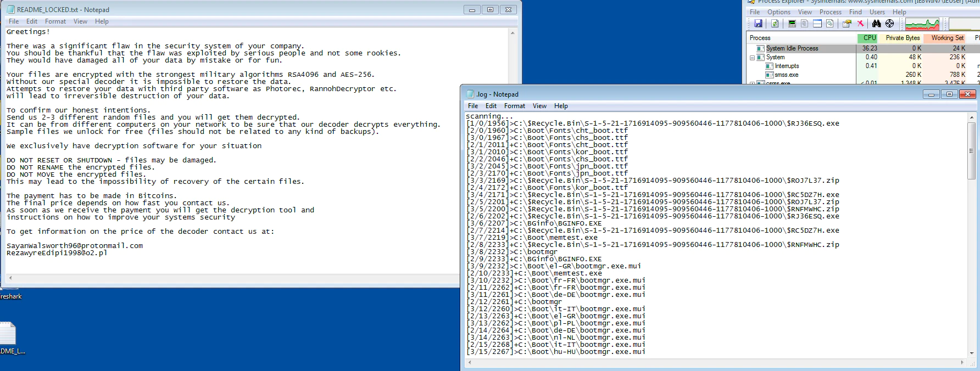Click the DLL/Handles view icon in toolbar

[829, 24]
